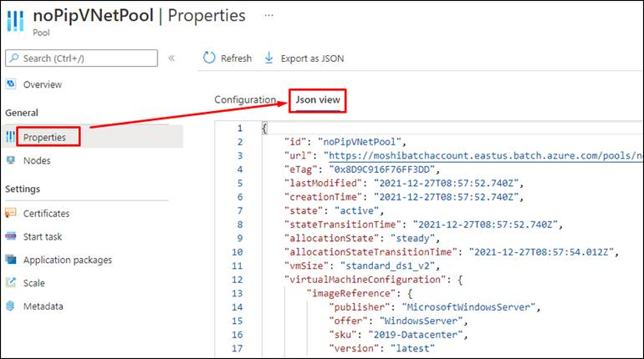Click the "lastModified" key on line 5
644x359 pixels.
(x=323, y=183)
